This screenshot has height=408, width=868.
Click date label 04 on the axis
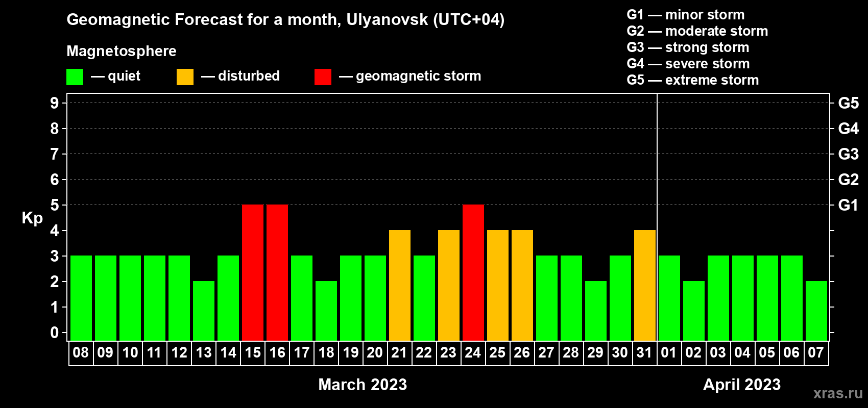coord(742,353)
